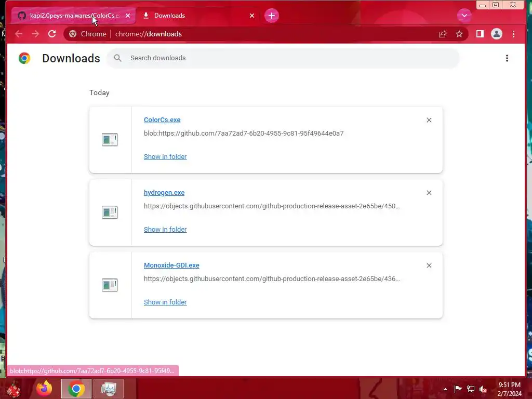Image resolution: width=532 pixels, height=399 pixels.
Task: Click the Monoxide-GDI.exe source URL text
Action: point(272,278)
